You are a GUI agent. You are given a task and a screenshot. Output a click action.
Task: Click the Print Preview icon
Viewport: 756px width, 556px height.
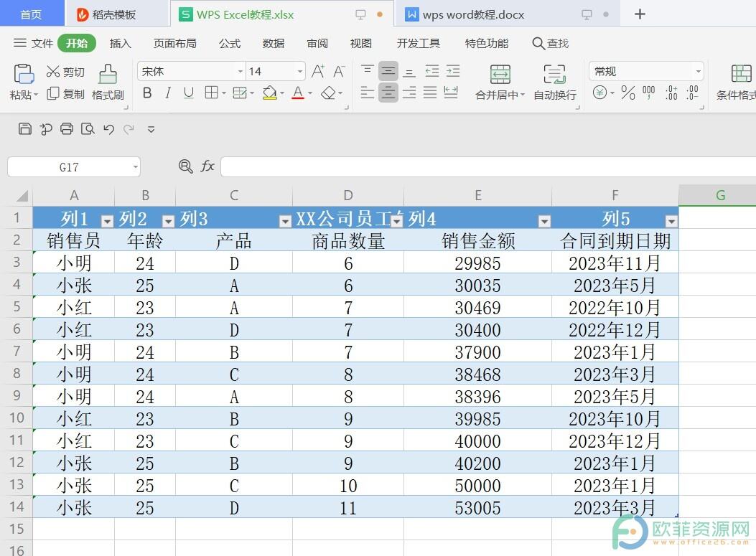88,128
